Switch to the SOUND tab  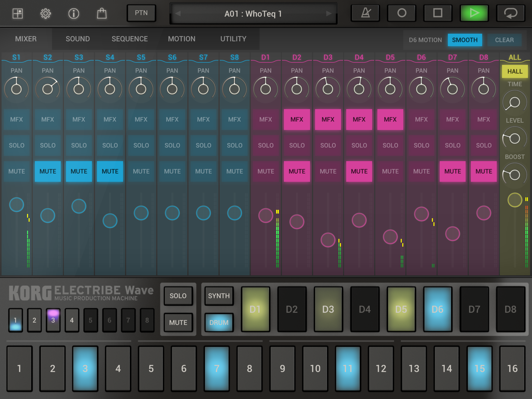tap(78, 39)
